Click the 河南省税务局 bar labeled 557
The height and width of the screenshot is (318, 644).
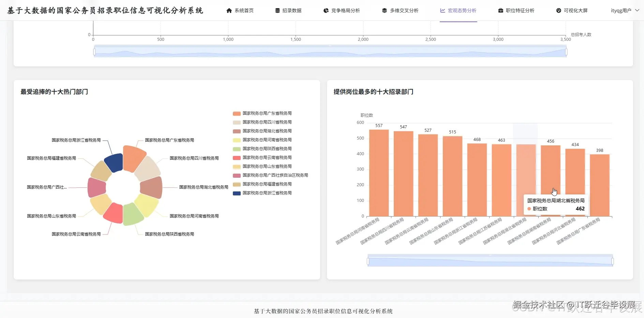[379, 173]
